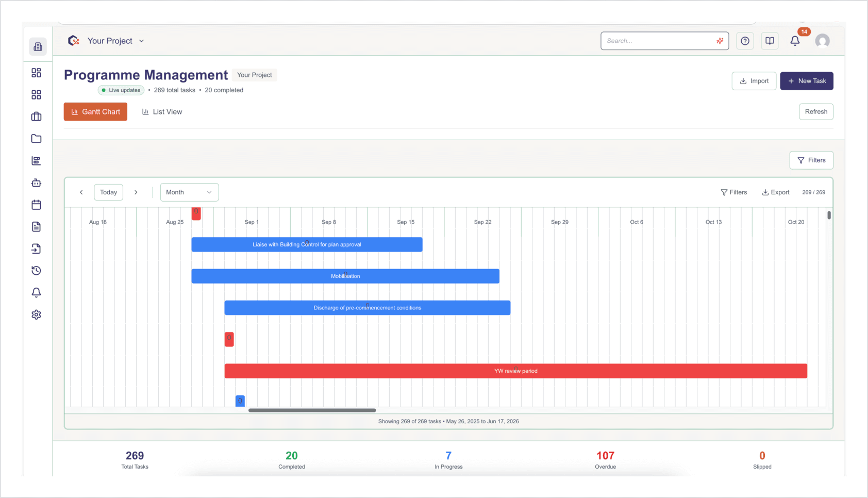The image size is (868, 498).
Task: Open the Month view selector
Action: [x=189, y=192]
